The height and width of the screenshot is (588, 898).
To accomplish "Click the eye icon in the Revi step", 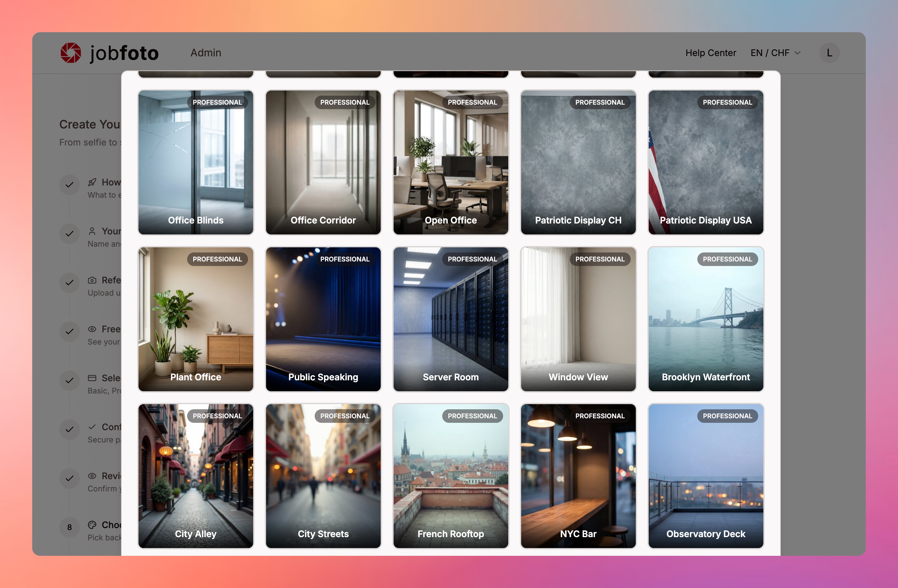I will coord(92,476).
